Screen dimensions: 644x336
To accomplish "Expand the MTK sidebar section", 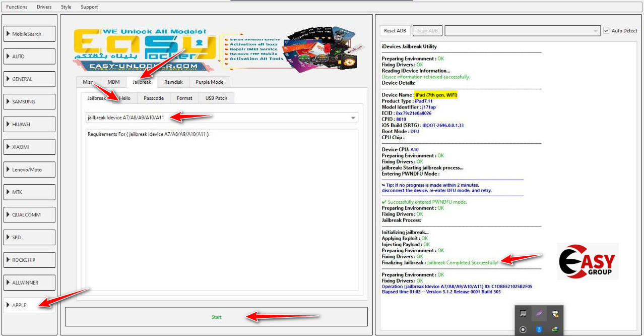I will [29, 192].
